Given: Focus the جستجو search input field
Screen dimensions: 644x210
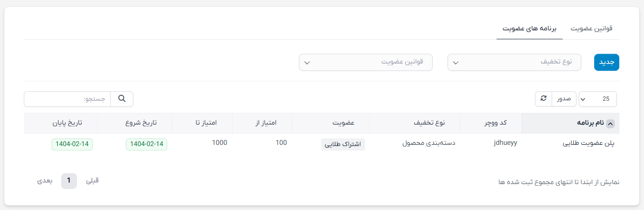Looking at the screenshot, I should pyautogui.click(x=67, y=99).
